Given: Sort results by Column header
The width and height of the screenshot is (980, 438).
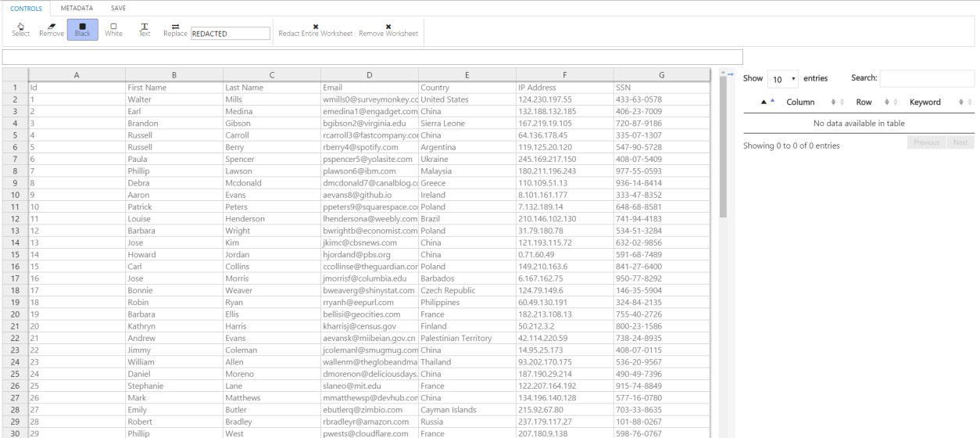Looking at the screenshot, I should 800,102.
